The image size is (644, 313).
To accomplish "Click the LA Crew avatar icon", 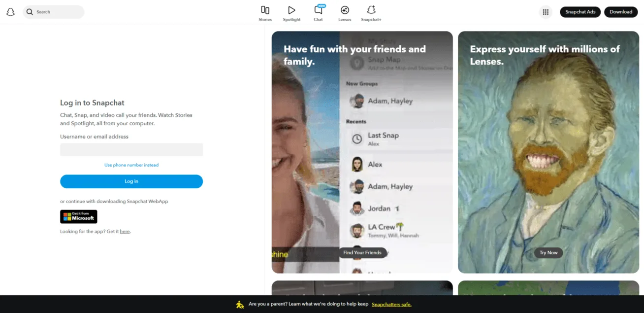I will 357,231.
